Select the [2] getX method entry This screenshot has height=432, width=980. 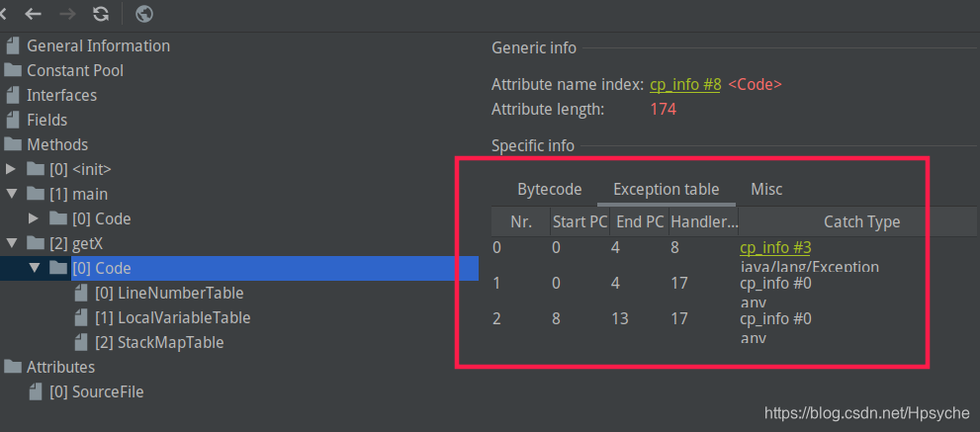[76, 243]
